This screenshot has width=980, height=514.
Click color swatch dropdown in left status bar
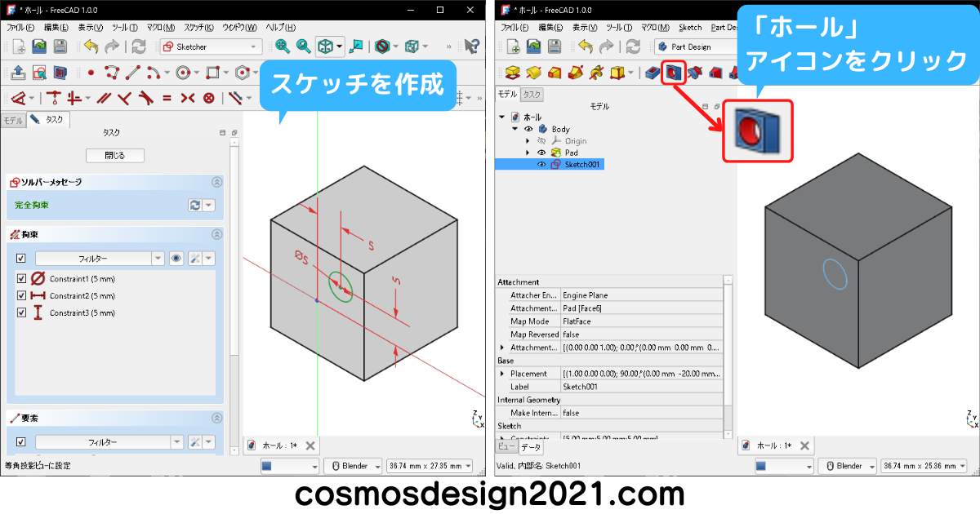tap(290, 466)
